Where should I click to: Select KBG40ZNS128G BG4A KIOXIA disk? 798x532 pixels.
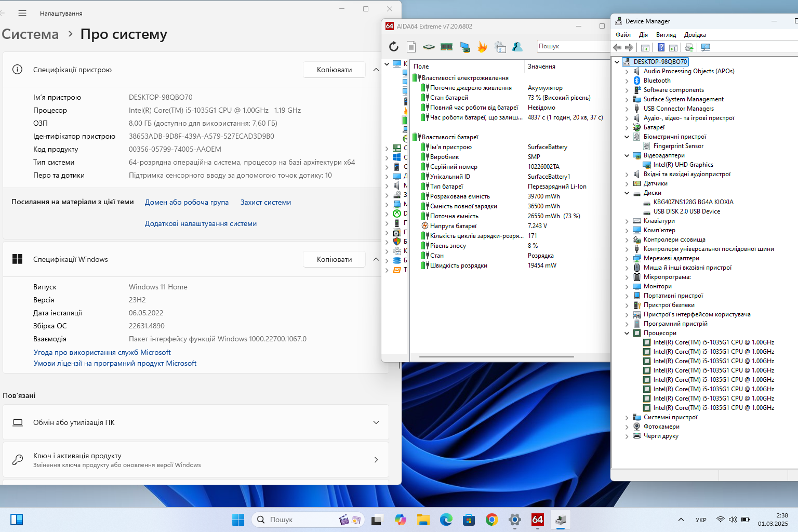click(x=694, y=203)
